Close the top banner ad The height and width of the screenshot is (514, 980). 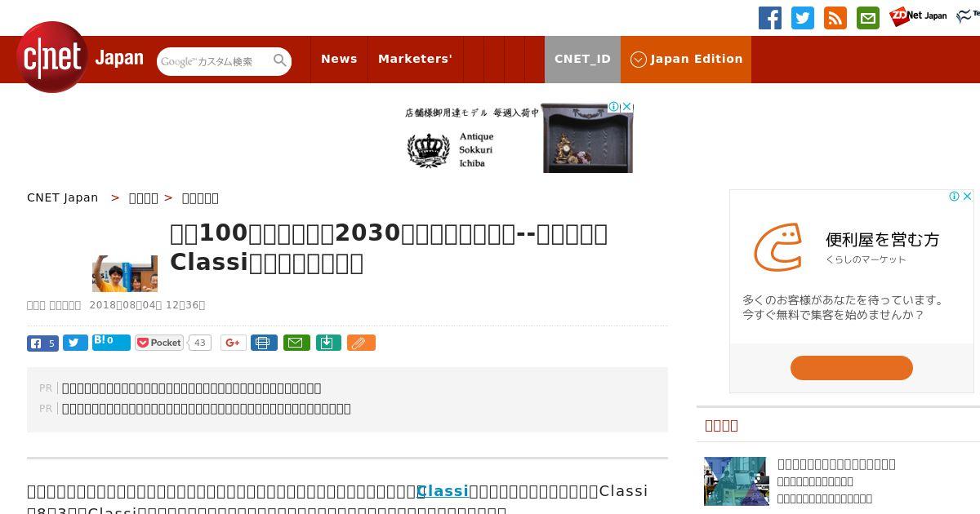coord(627,107)
